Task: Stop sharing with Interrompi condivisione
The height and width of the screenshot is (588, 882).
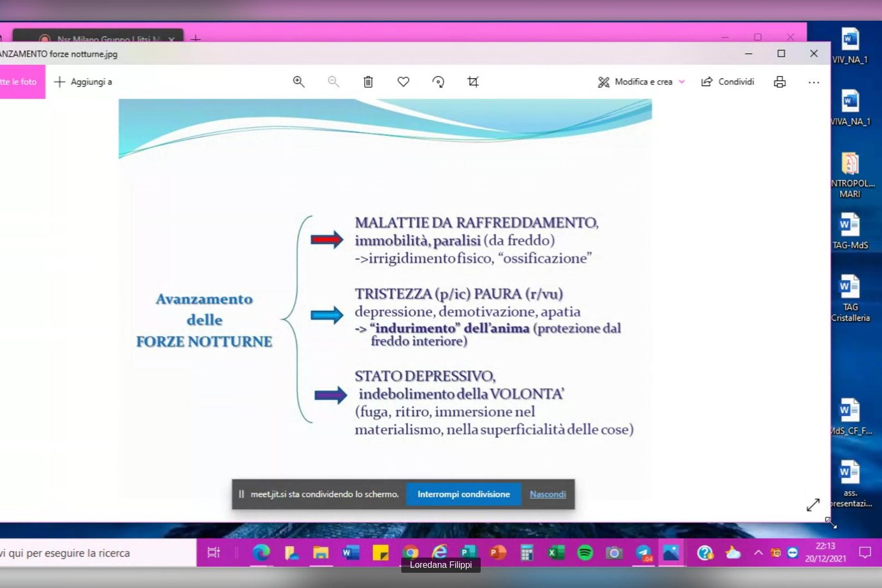Action: [463, 494]
